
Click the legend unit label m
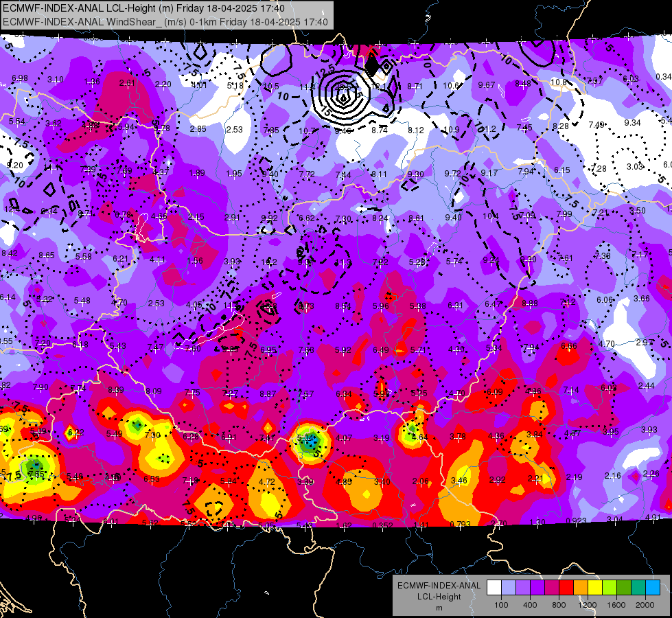[x=439, y=608]
